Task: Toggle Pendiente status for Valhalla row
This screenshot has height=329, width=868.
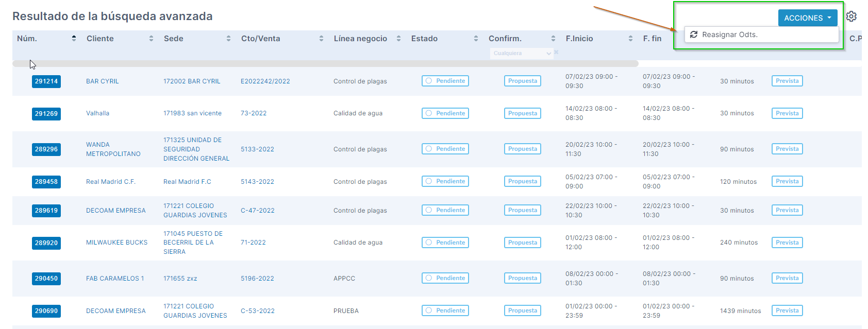Action: tap(445, 113)
